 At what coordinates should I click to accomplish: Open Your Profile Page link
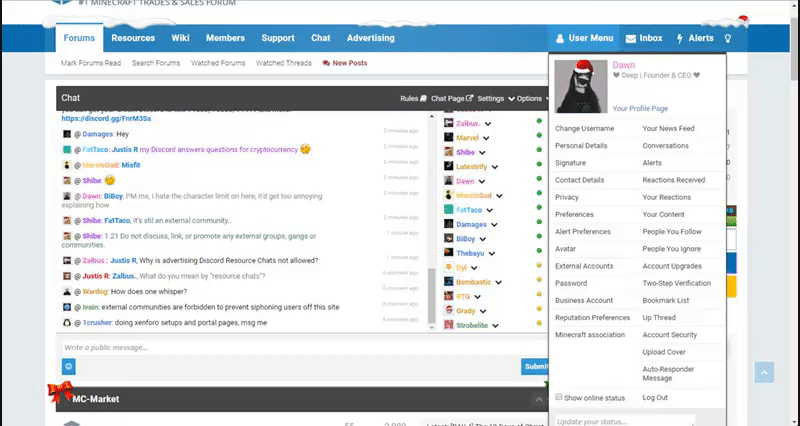click(640, 108)
